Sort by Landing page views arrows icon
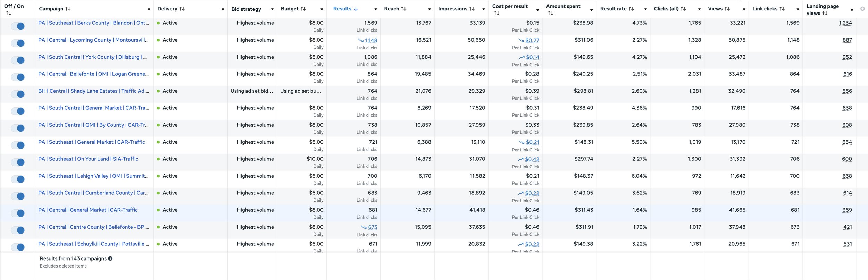The height and width of the screenshot is (280, 868). pyautogui.click(x=825, y=13)
